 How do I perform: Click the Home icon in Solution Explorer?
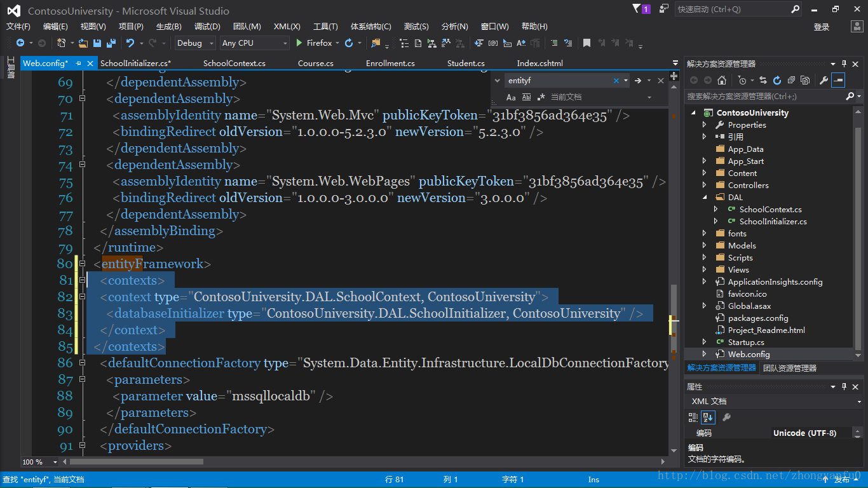pos(721,80)
